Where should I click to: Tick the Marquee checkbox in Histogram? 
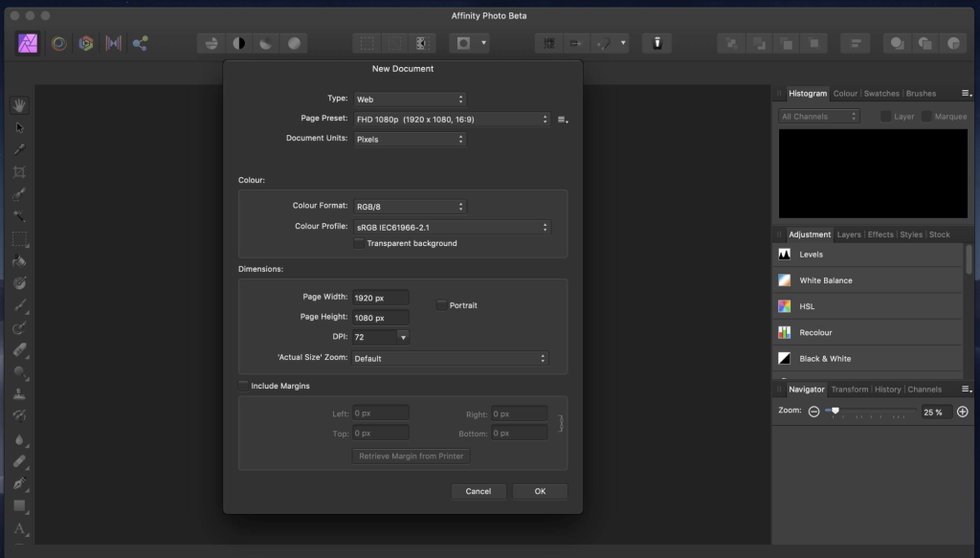pyautogui.click(x=926, y=116)
